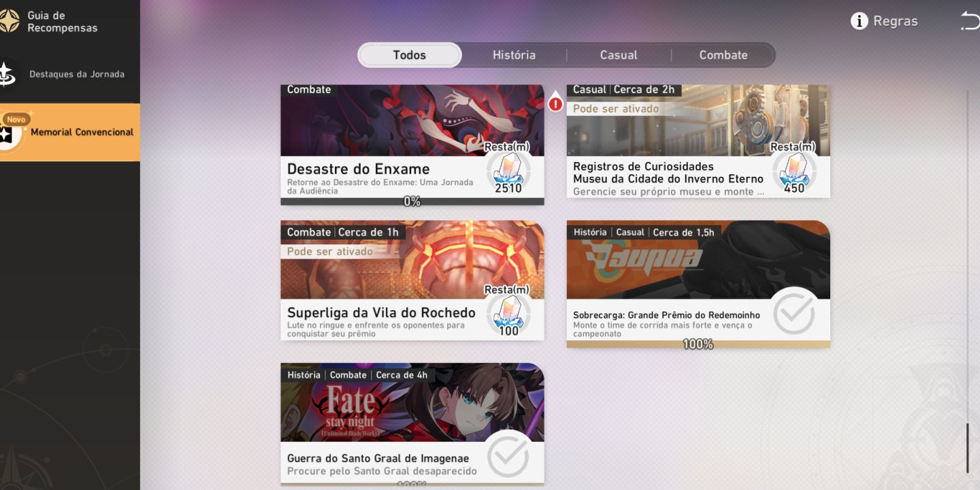980x490 pixels.
Task: Click the red exclamation alert marker
Action: pyautogui.click(x=556, y=103)
